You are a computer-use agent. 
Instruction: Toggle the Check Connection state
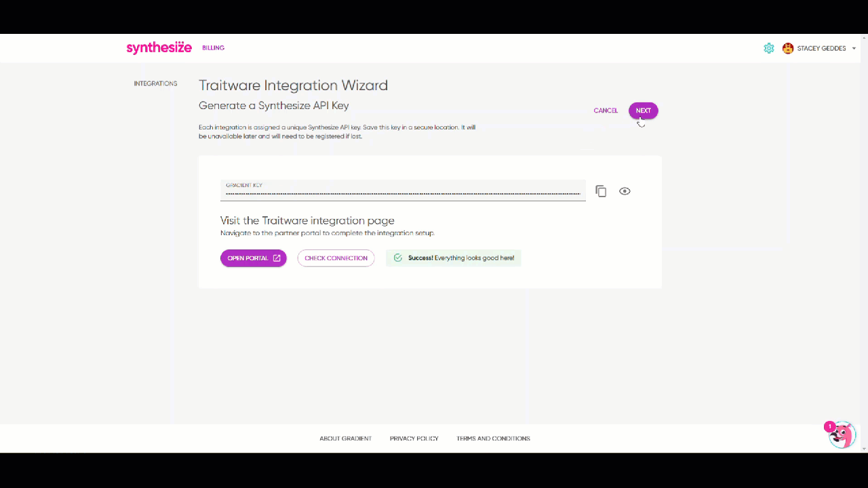coord(336,258)
